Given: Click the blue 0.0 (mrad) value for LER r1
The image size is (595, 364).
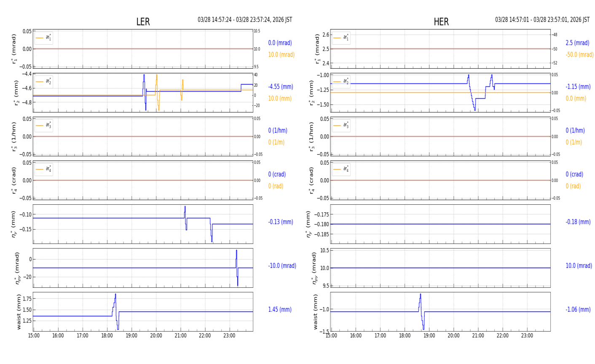Looking at the screenshot, I should tap(280, 43).
